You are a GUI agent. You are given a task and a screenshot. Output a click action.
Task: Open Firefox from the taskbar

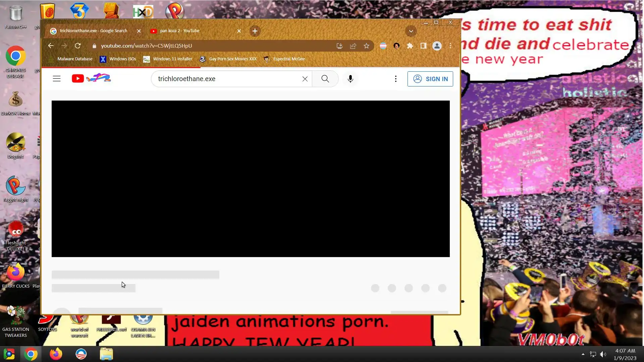(x=56, y=354)
